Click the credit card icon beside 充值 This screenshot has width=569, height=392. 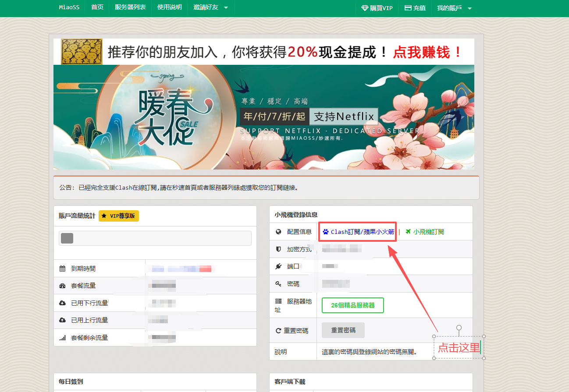coord(408,8)
